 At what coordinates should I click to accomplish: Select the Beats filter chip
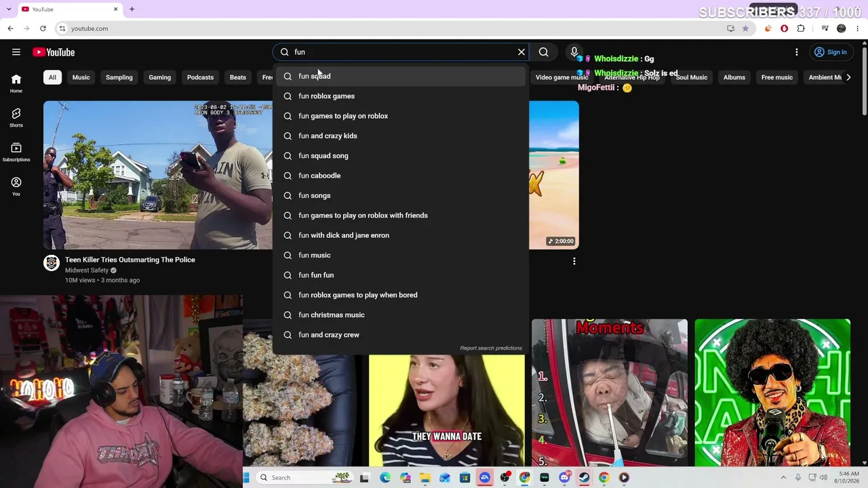(238, 77)
